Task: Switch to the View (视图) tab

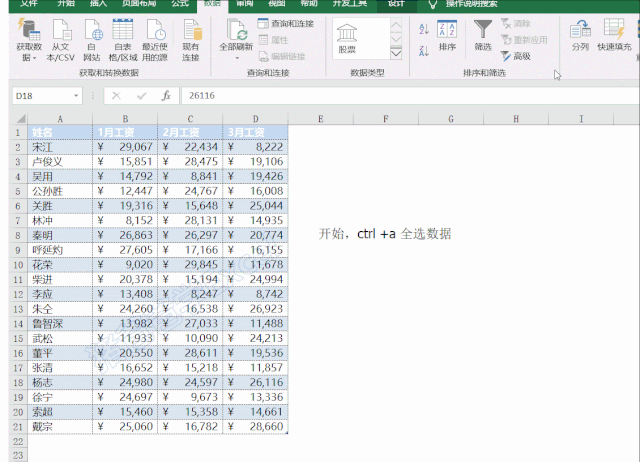Action: (x=277, y=4)
